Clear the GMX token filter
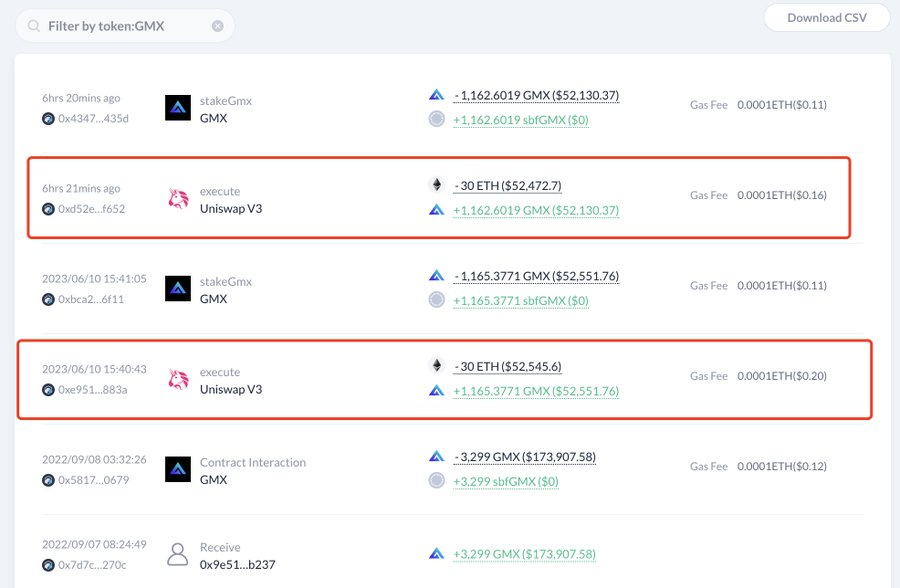 [218, 26]
